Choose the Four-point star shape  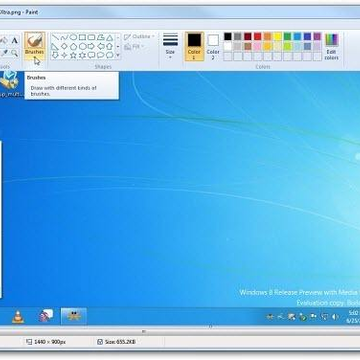click(64, 55)
